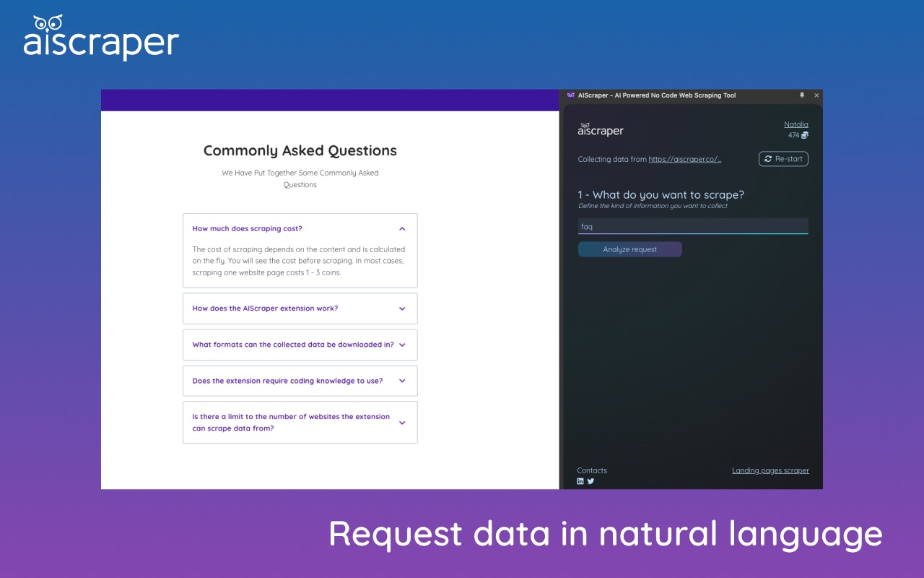Image resolution: width=924 pixels, height=578 pixels.
Task: Expand chevron for website limit question
Action: tap(402, 423)
